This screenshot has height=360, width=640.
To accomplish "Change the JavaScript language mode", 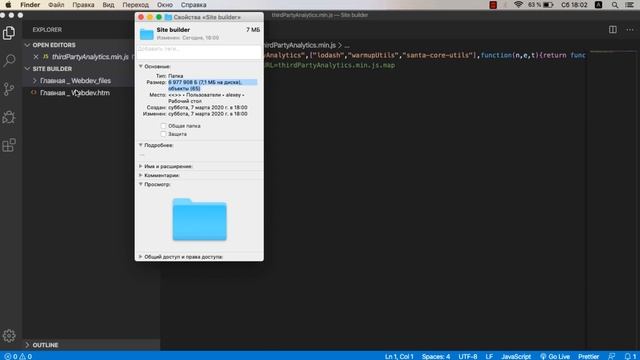I will (x=516, y=356).
